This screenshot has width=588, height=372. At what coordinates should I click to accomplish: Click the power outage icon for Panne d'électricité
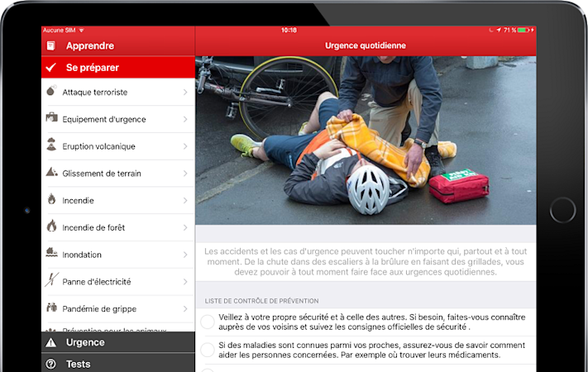tap(52, 279)
